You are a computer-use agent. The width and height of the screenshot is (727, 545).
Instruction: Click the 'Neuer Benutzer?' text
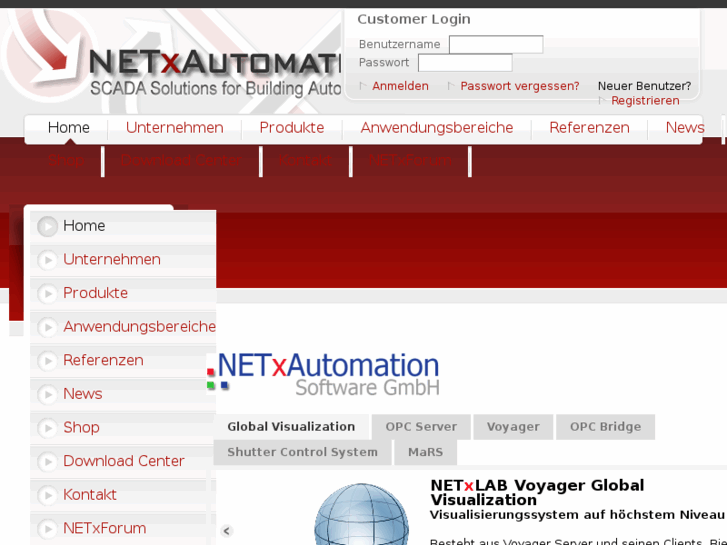(644, 86)
